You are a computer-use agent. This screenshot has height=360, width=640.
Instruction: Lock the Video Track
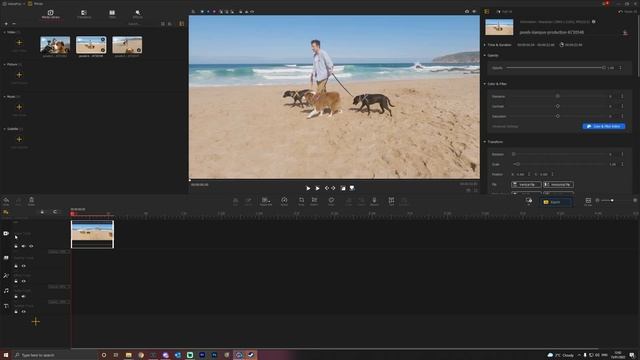pos(16,247)
